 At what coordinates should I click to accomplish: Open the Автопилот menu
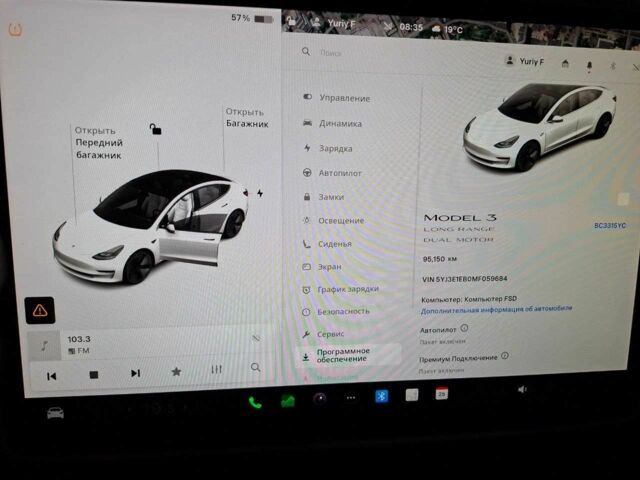click(x=332, y=173)
